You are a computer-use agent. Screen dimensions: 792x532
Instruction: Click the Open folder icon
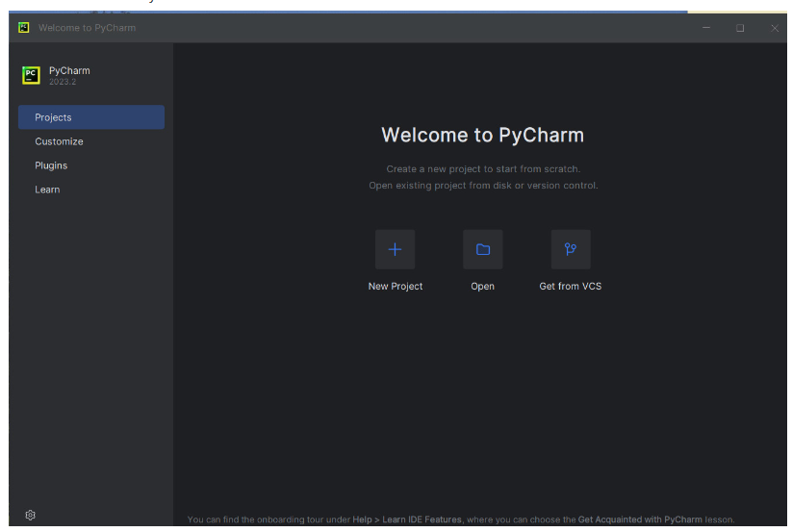(483, 249)
